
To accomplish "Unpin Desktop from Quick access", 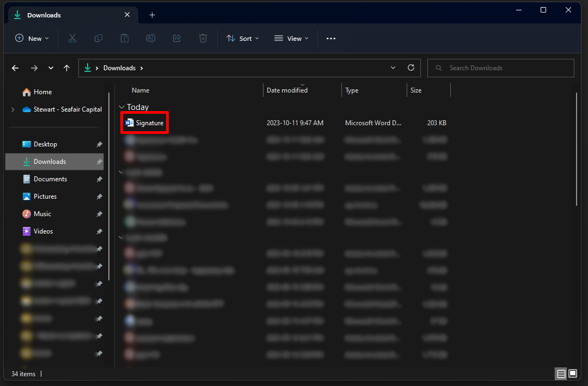I will click(x=99, y=144).
